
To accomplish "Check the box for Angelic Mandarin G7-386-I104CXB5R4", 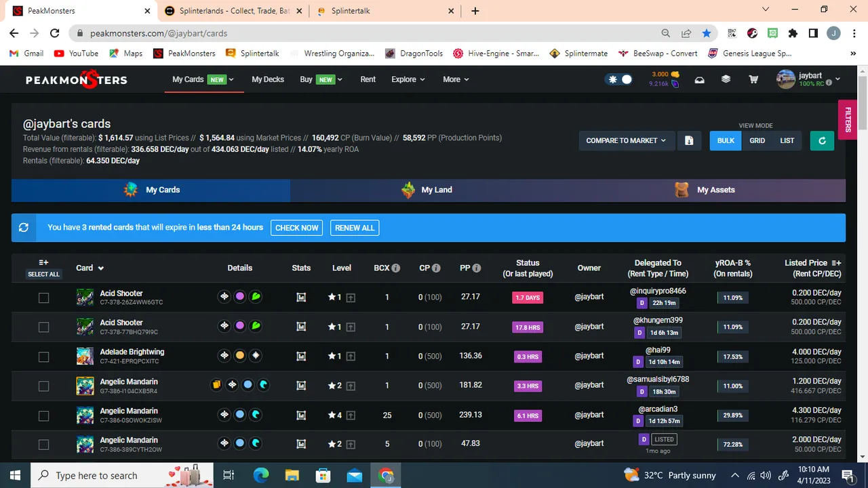I will tap(43, 386).
